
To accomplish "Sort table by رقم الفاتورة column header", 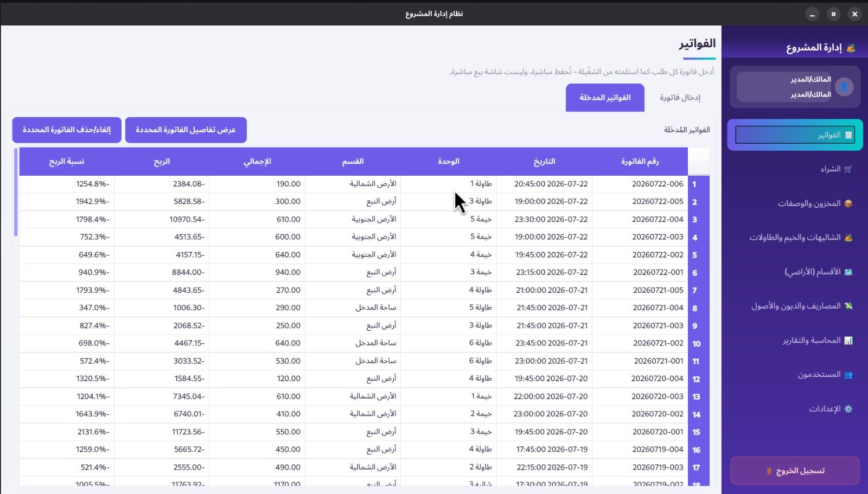I will click(640, 162).
